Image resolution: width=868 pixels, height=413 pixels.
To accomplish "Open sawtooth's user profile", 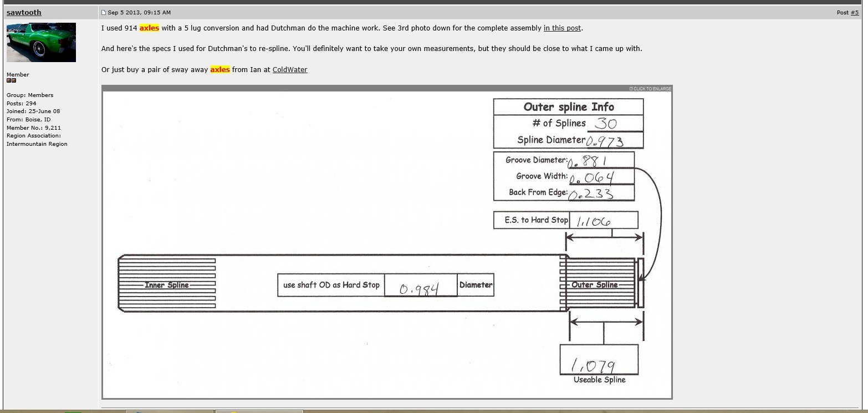I will 24,12.
